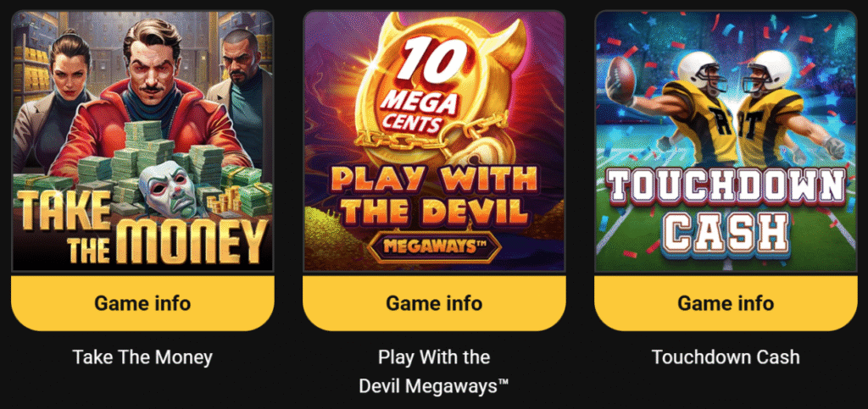Open the Take The Money game thumbnail
The image size is (868, 409).
(142, 141)
